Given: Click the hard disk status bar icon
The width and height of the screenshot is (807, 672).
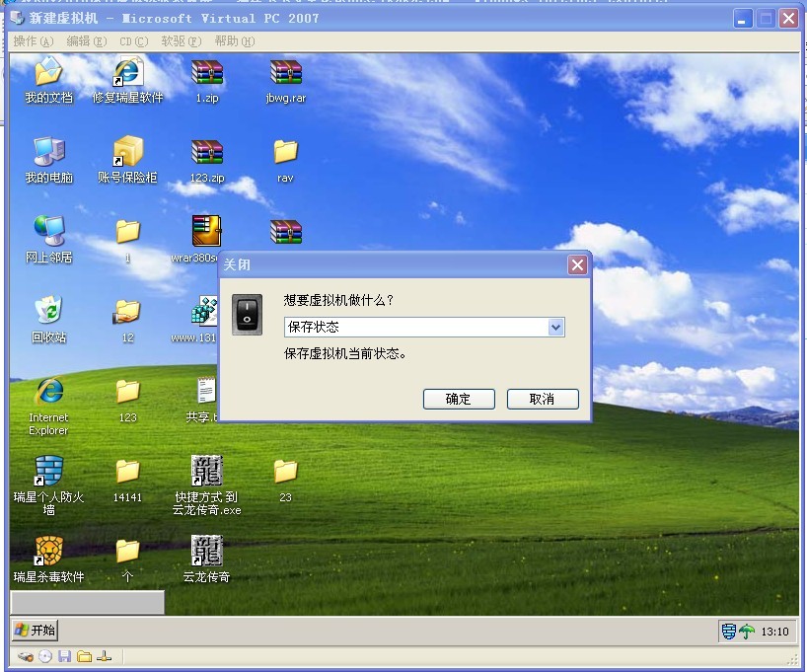Looking at the screenshot, I should pyautogui.click(x=26, y=656).
